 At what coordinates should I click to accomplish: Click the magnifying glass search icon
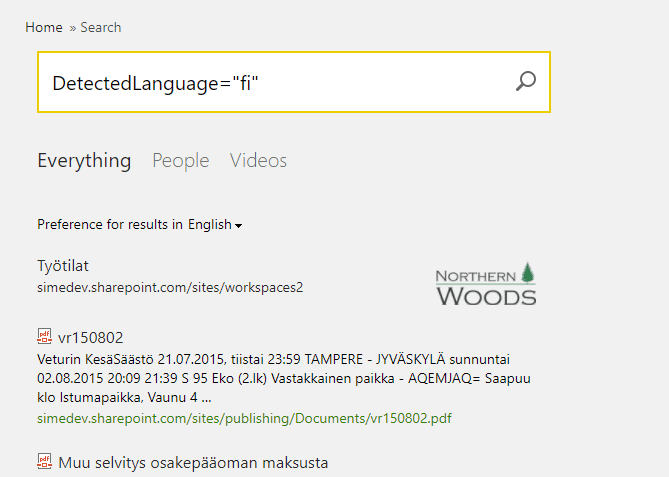[x=526, y=82]
